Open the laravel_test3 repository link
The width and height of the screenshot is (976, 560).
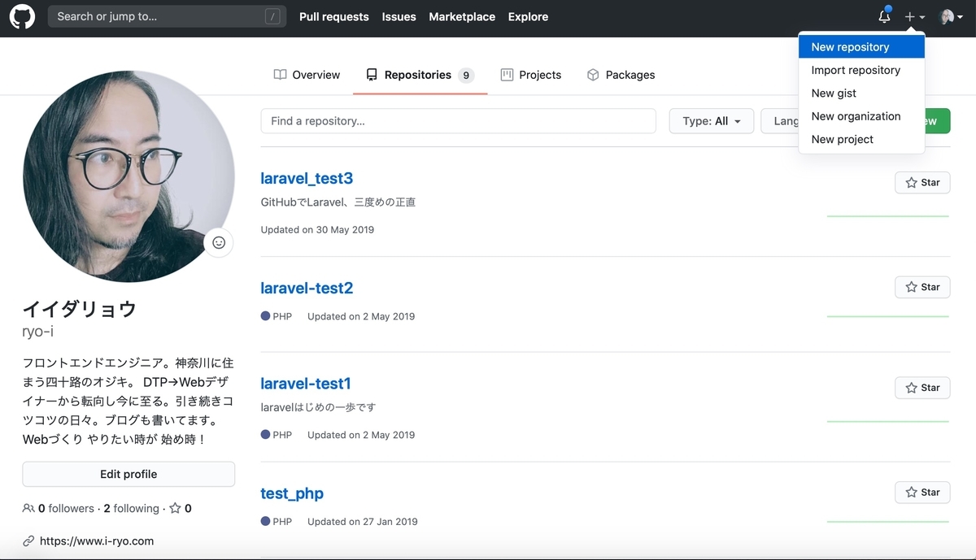(x=307, y=178)
